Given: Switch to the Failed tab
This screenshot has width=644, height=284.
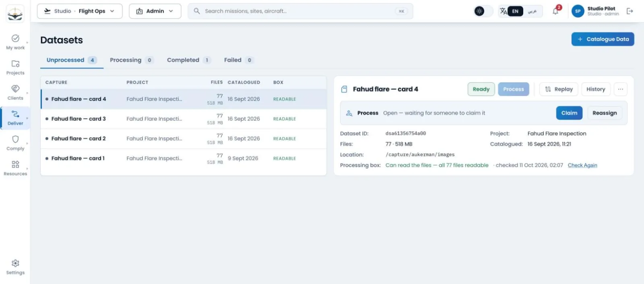Looking at the screenshot, I should tap(239, 60).
